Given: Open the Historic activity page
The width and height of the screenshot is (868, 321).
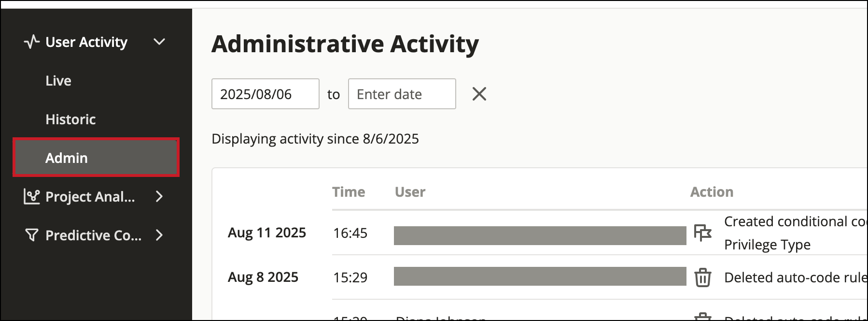Looking at the screenshot, I should (x=70, y=119).
